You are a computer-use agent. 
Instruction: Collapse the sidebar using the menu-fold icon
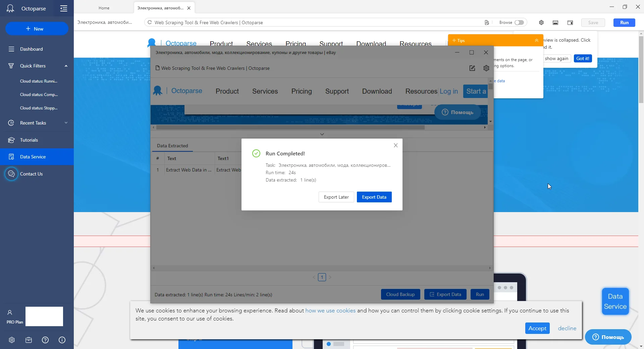click(x=64, y=8)
